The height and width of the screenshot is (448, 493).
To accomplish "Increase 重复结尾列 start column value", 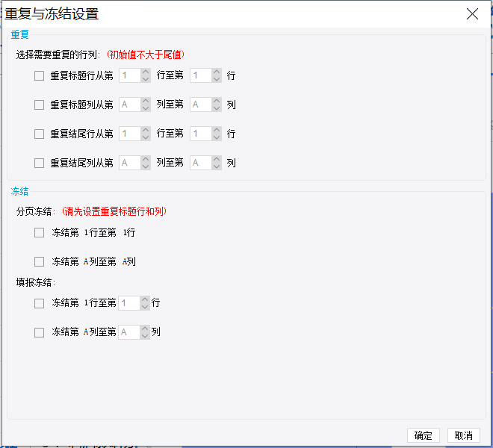I will click(x=146, y=159).
